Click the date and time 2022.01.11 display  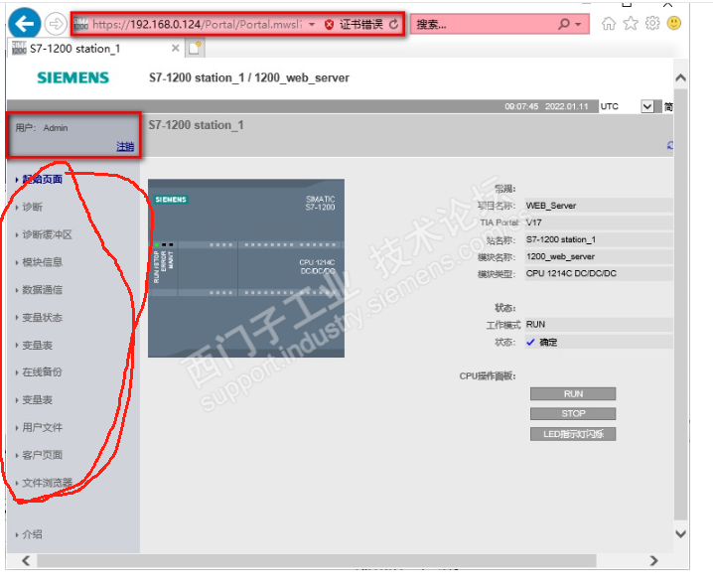[546, 106]
